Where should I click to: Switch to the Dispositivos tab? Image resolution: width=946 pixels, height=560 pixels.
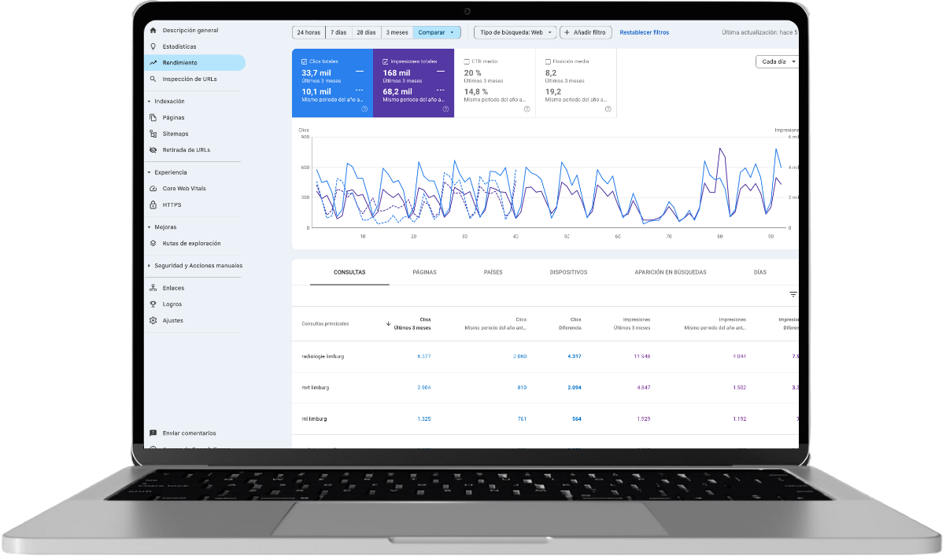[x=568, y=273]
